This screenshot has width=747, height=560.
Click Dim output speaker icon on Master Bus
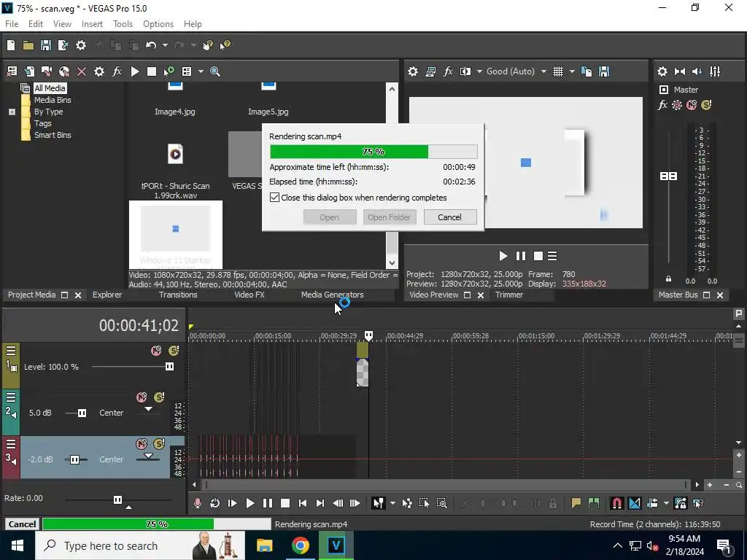pyautogui.click(x=697, y=71)
